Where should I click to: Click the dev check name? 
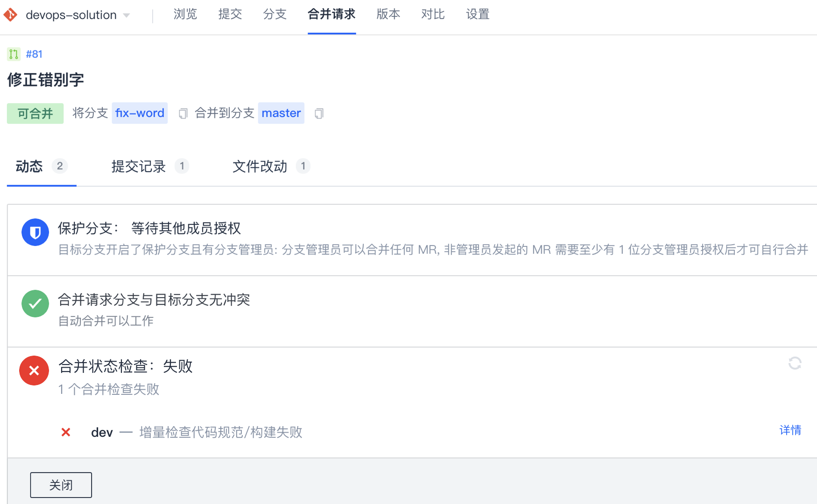coord(102,433)
